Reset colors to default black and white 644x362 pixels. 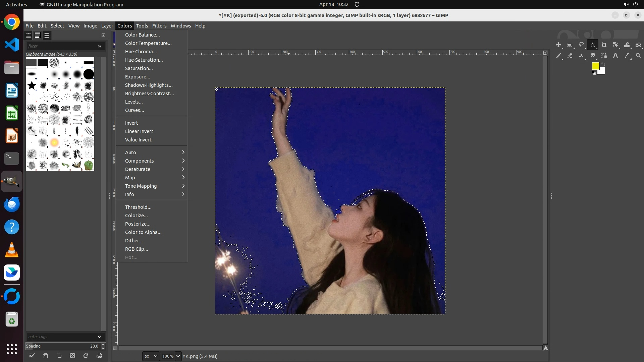pyautogui.click(x=594, y=73)
